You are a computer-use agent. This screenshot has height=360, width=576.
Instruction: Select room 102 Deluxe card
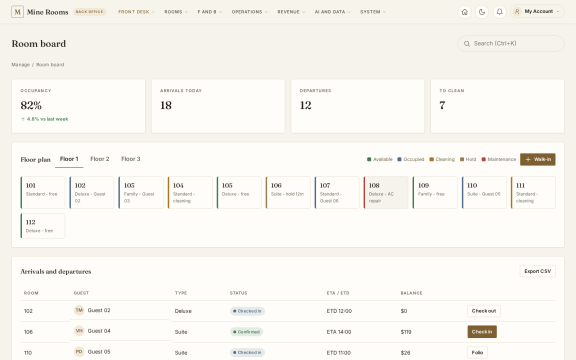(x=92, y=192)
